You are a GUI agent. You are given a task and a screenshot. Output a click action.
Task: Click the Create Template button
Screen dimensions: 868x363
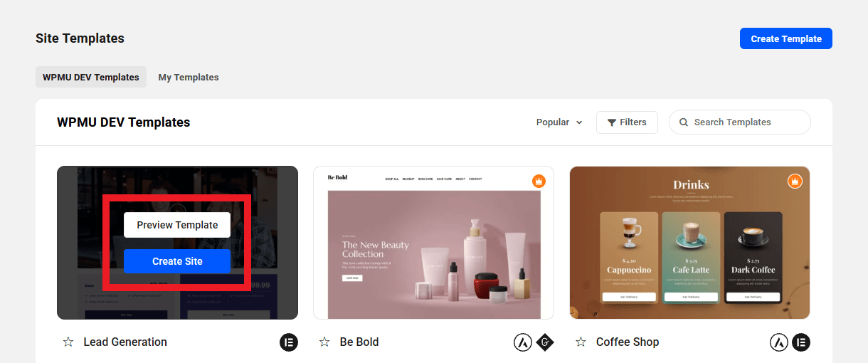[786, 38]
